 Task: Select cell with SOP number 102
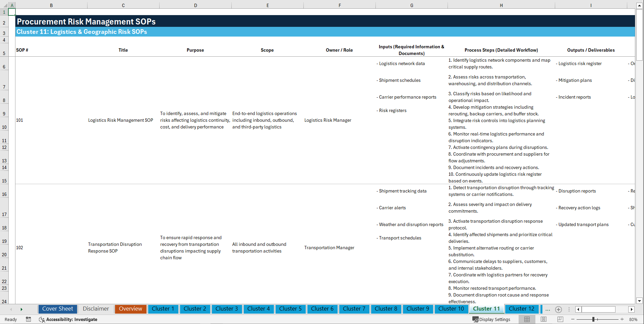pos(51,248)
